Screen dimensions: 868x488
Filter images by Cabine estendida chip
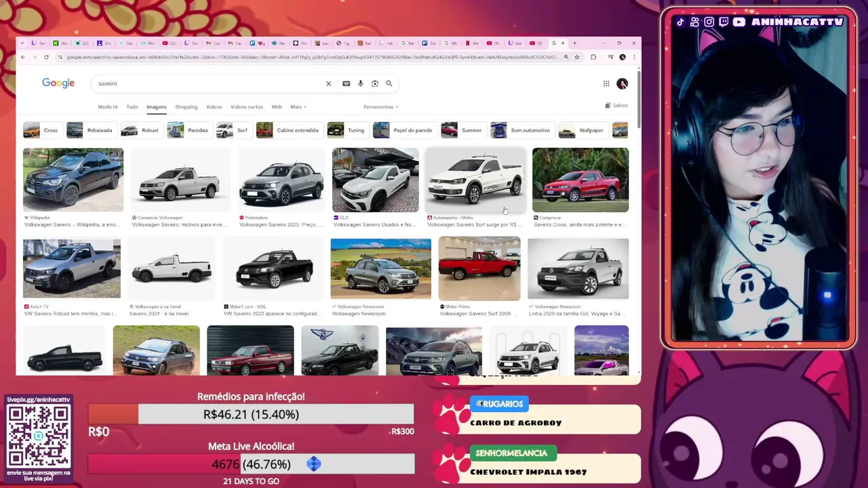pos(289,130)
